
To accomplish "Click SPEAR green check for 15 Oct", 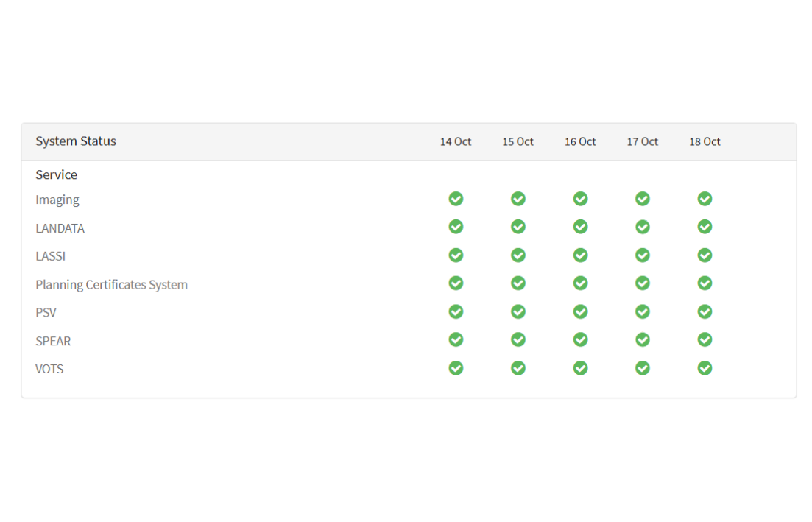I will click(x=518, y=339).
